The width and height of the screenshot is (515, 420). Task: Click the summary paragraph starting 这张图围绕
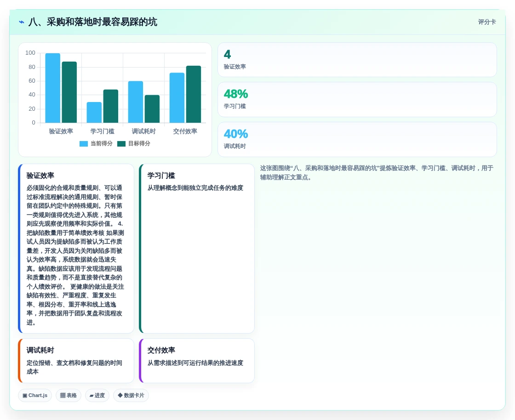(377, 173)
